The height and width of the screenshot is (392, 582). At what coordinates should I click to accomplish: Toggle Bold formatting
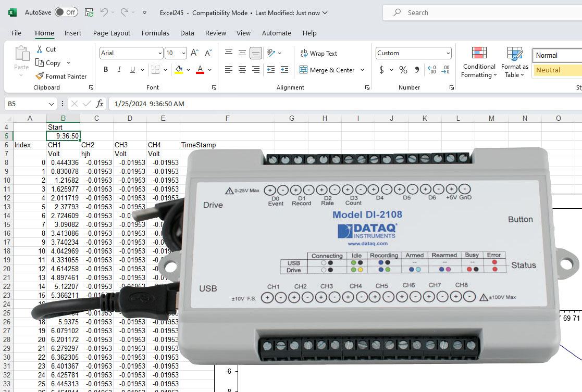point(106,69)
